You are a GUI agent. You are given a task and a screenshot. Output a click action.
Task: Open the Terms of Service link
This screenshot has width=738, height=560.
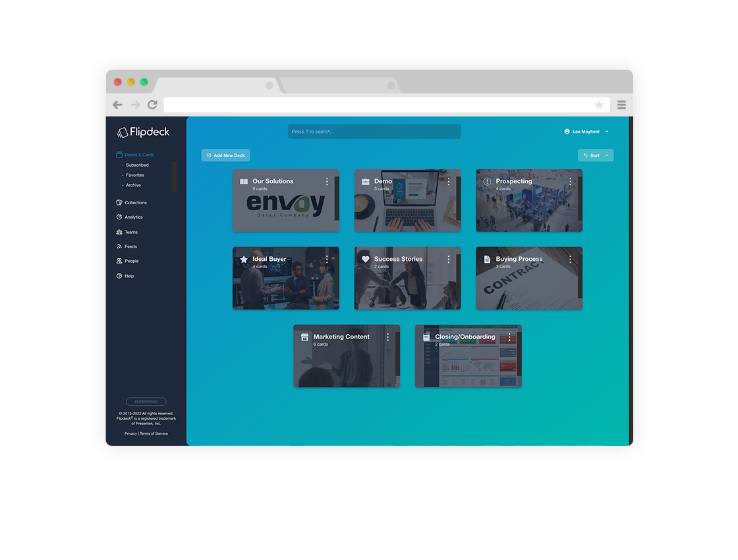coord(154,434)
